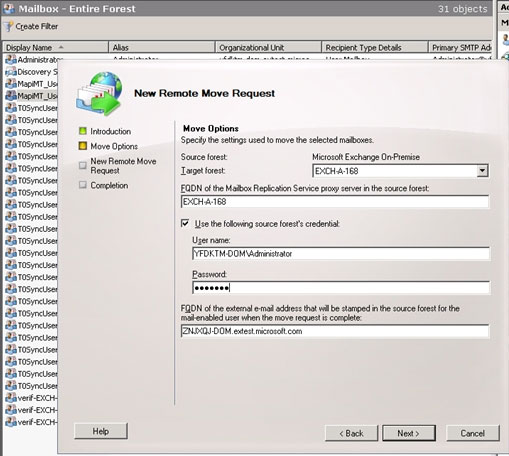Viewport: 509px width, 456px height.
Task: Click the New Remote Move Request step box
Action: (x=83, y=165)
